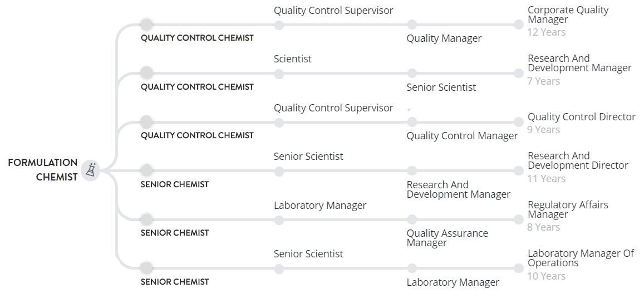The width and height of the screenshot is (644, 293).
Task: Select the Regulatory Affairs Manager end node
Action: point(519,219)
